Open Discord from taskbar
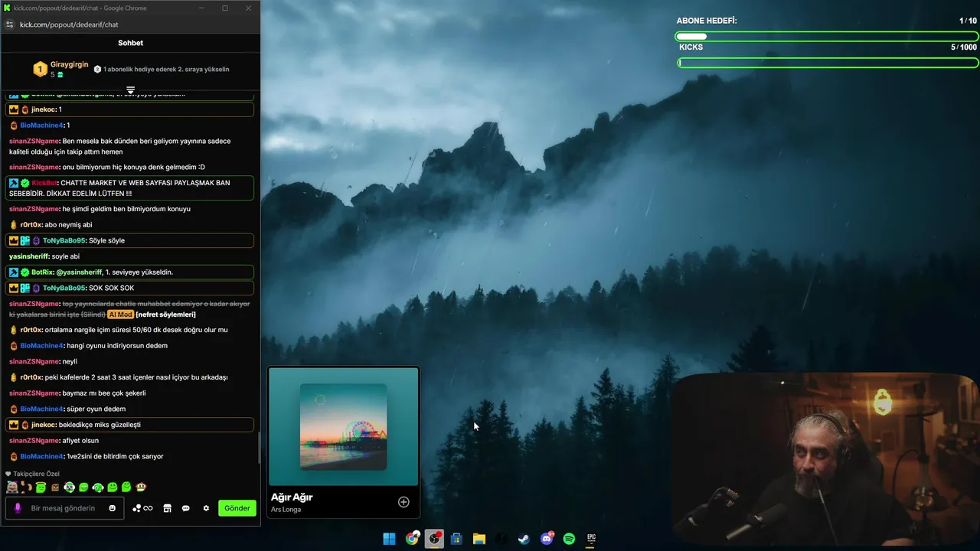The height and width of the screenshot is (551, 980). tap(547, 539)
